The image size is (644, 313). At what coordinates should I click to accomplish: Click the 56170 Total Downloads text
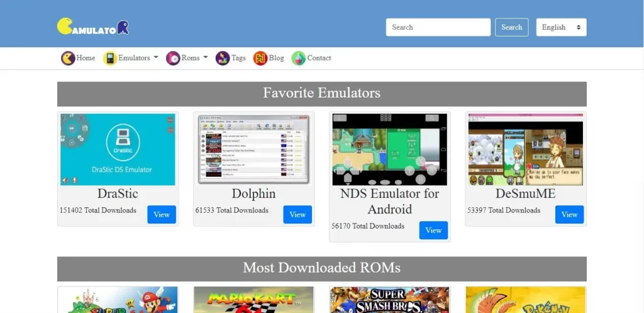coord(367,226)
